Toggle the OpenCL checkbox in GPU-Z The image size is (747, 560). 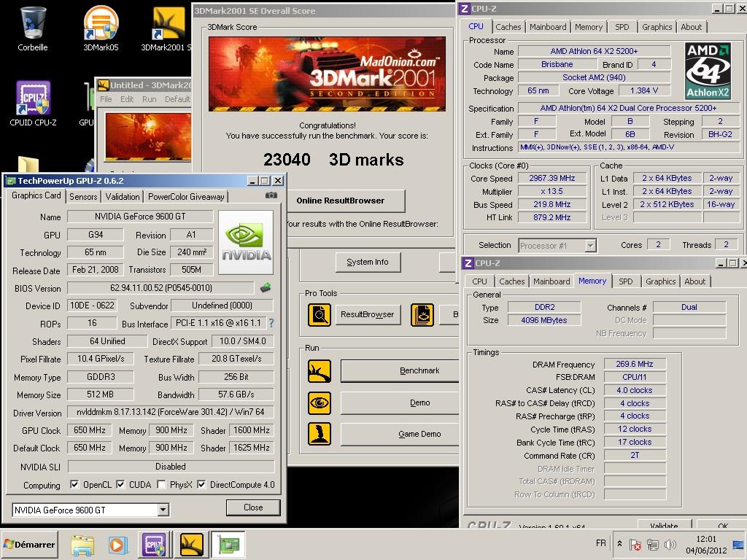tap(74, 484)
